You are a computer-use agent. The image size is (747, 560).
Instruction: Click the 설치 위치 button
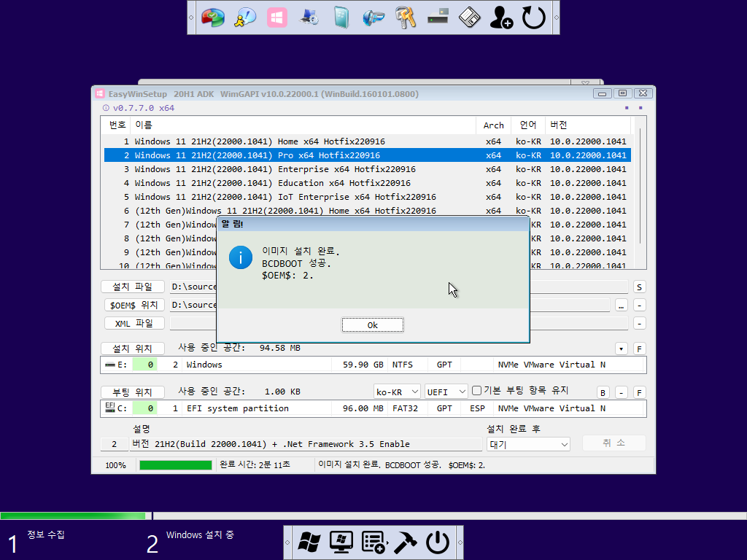tap(133, 349)
